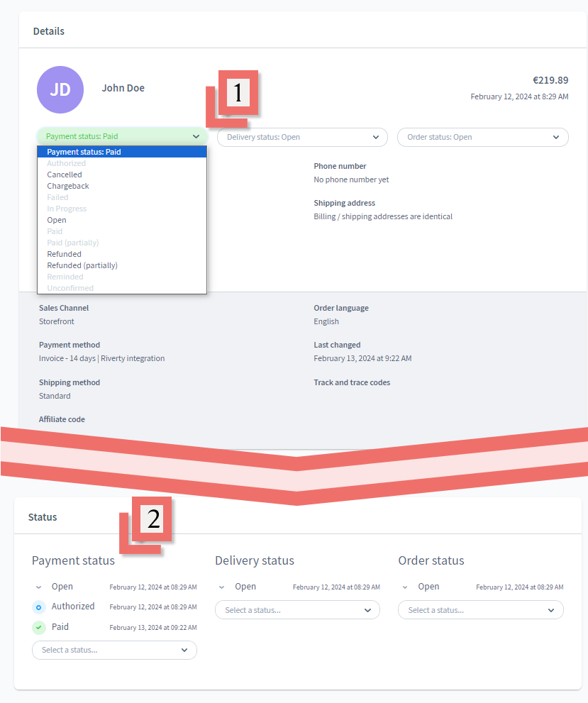The height and width of the screenshot is (703, 588).
Task: Click the Storefront sales channel link
Action: pyautogui.click(x=56, y=321)
